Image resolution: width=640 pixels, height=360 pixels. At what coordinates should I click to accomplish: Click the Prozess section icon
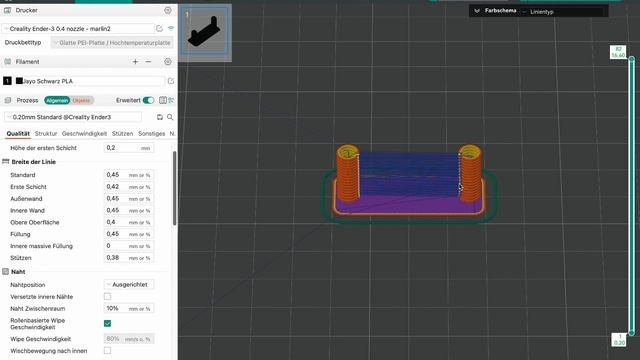pos(7,100)
